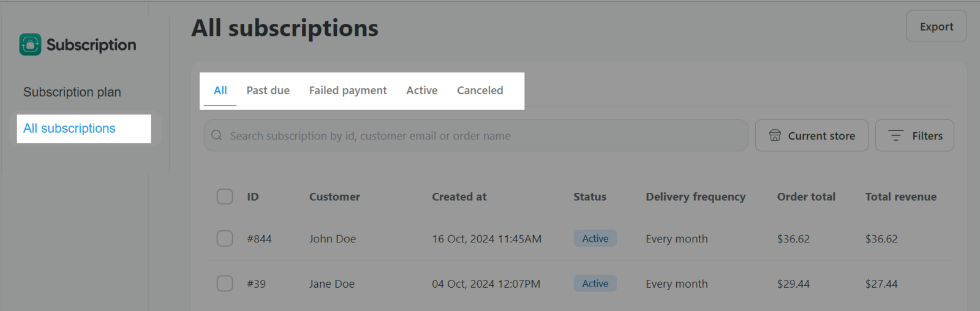Image resolution: width=980 pixels, height=311 pixels.
Task: Click the store icon in Current store
Action: pyautogui.click(x=775, y=135)
